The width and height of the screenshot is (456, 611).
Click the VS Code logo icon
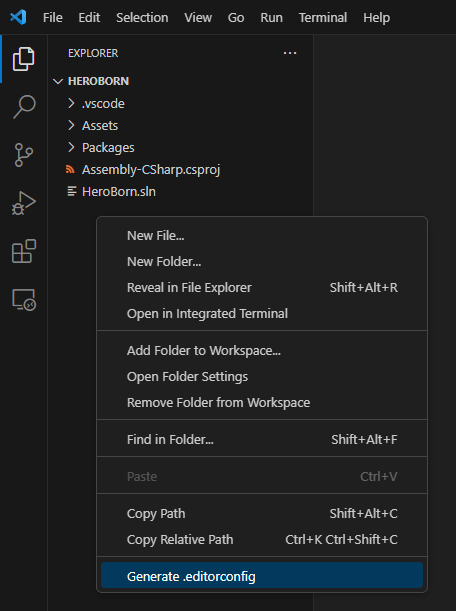(18, 17)
